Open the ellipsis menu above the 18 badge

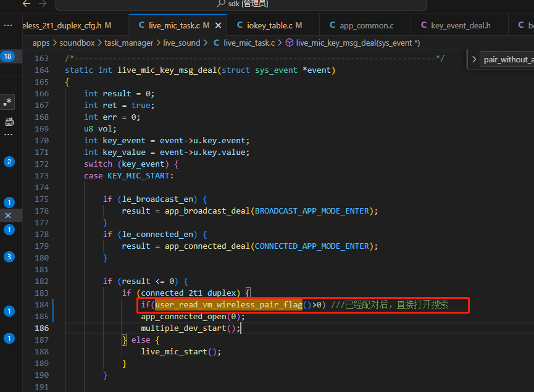coord(8,25)
